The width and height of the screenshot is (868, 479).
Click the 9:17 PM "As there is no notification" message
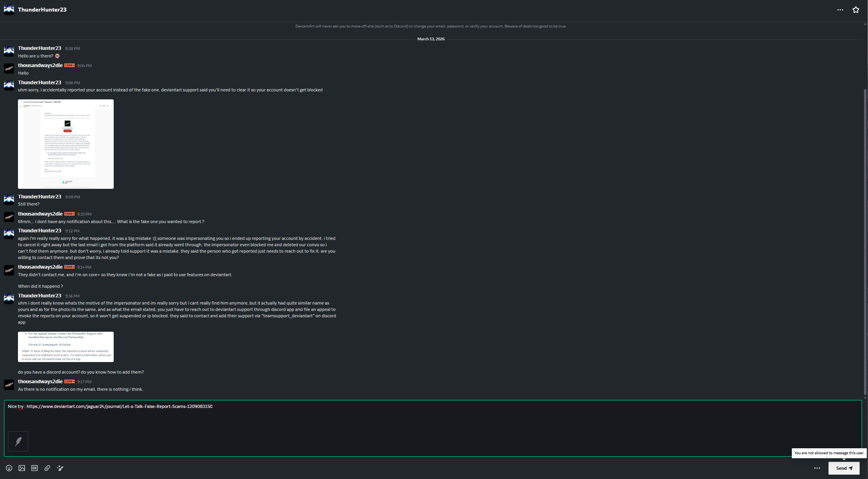point(81,389)
